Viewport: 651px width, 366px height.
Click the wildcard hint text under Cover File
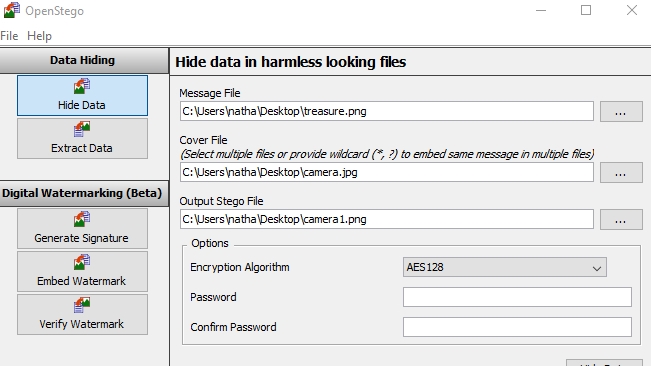pos(387,154)
